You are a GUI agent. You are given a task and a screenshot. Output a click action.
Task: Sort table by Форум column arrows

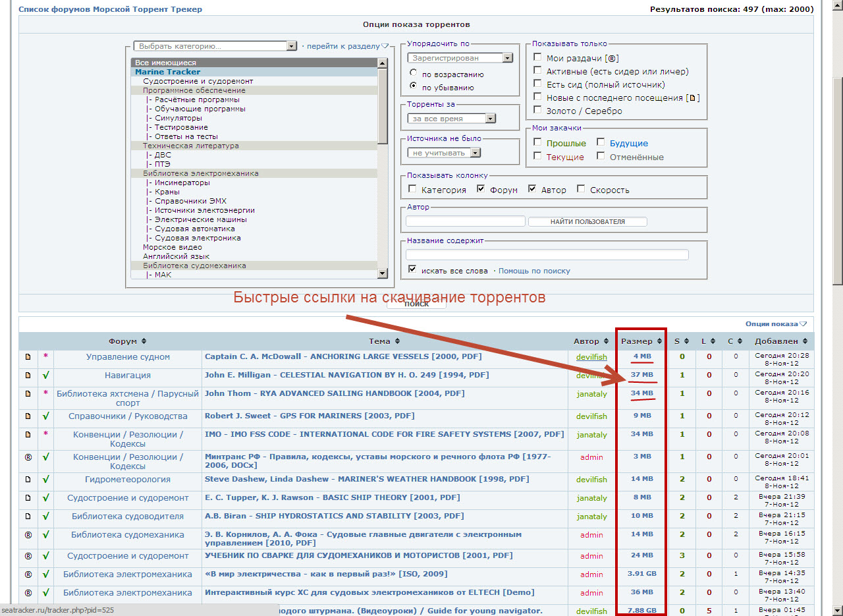coord(144,341)
